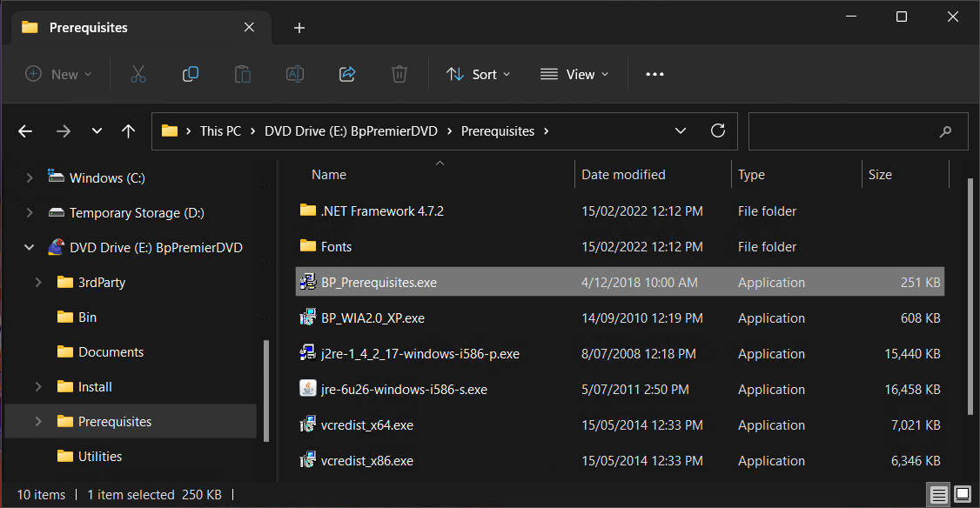Image resolution: width=980 pixels, height=508 pixels.
Task: Go forward with the right arrow
Action: (64, 131)
